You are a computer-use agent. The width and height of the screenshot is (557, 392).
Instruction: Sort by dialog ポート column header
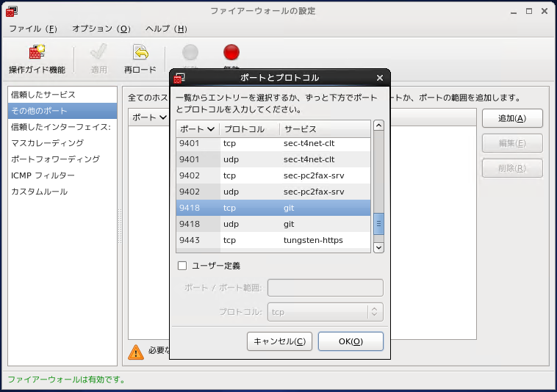[x=198, y=129]
